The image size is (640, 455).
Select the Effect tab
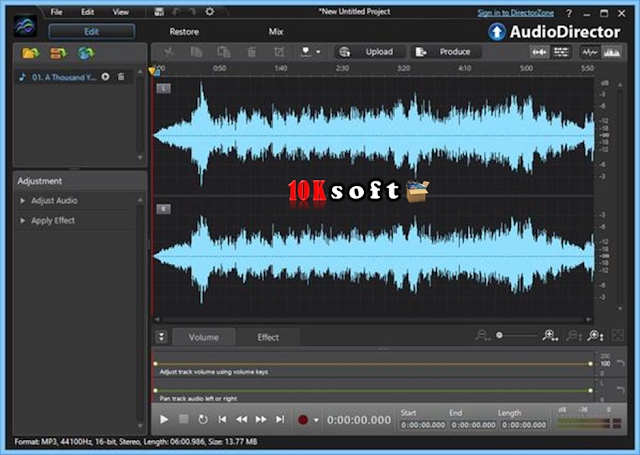coord(268,337)
